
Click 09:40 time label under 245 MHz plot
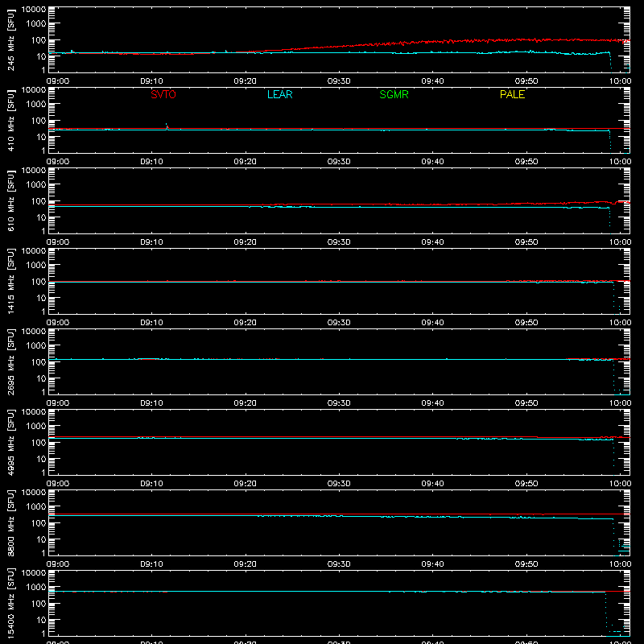tap(432, 81)
